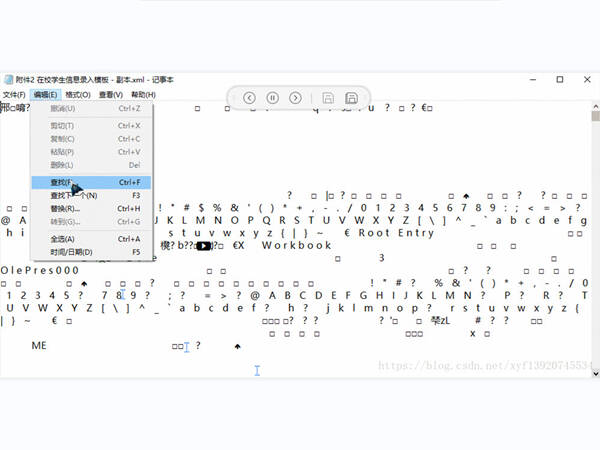Close the open 编辑(E) menu
Image resolution: width=600 pixels, height=450 pixels.
[46, 95]
